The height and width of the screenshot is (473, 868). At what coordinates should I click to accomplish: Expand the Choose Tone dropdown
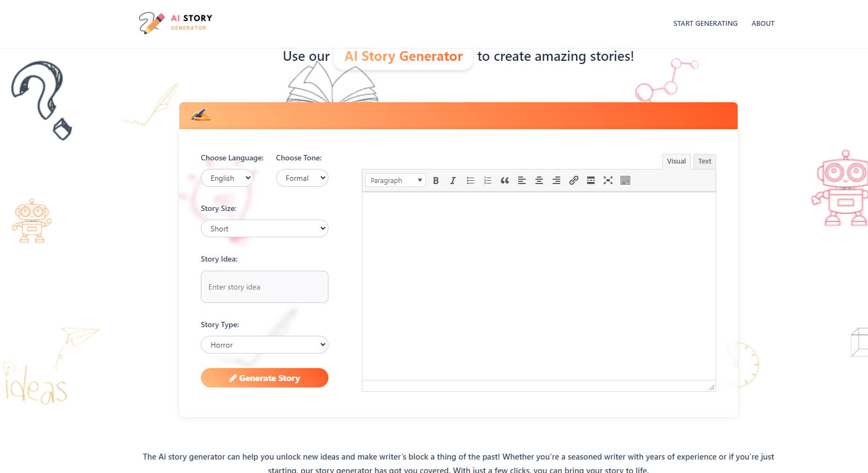point(302,178)
